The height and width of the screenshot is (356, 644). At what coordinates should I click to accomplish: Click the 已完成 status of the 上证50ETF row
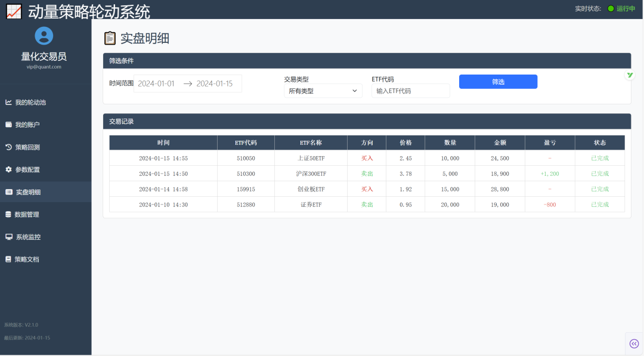coord(599,158)
